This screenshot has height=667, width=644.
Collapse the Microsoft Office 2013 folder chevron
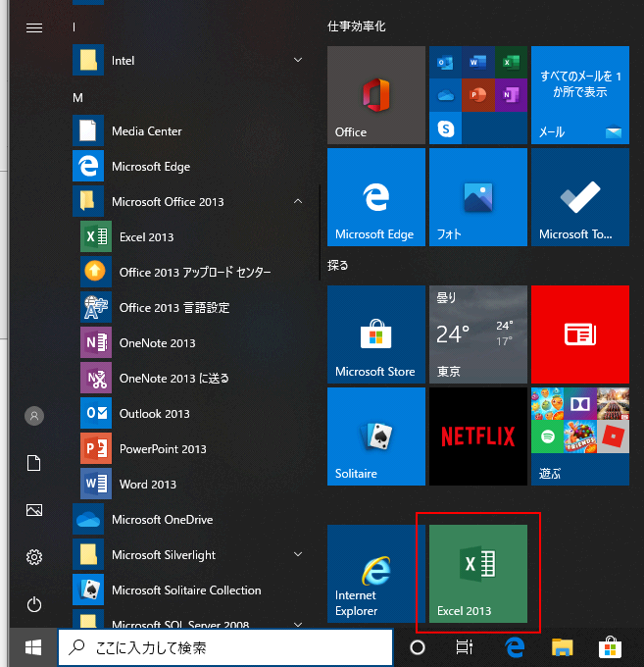point(298,201)
